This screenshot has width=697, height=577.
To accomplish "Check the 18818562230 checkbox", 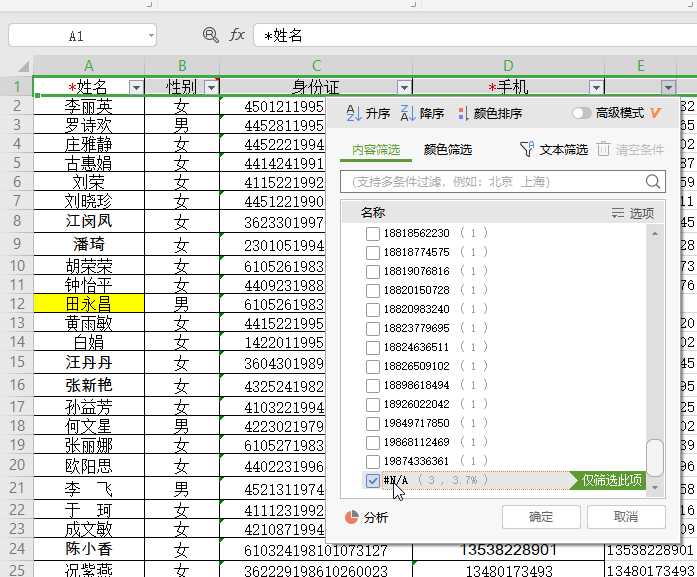I will point(373,233).
